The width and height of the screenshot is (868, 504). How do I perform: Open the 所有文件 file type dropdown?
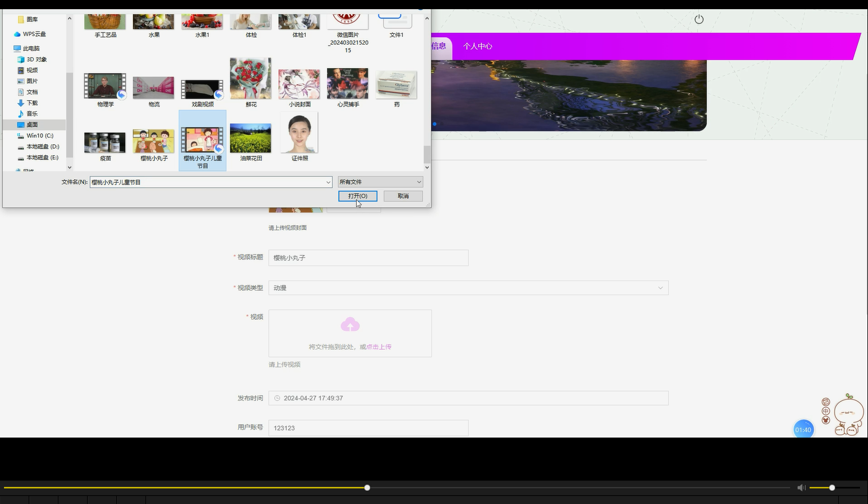380,182
